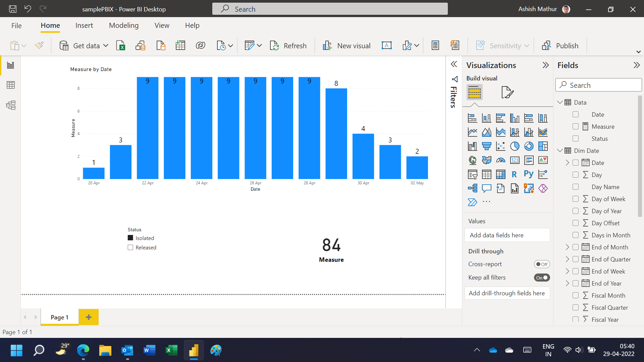Choose the Treemap visualization
The height and width of the screenshot is (362, 644).
(x=543, y=146)
